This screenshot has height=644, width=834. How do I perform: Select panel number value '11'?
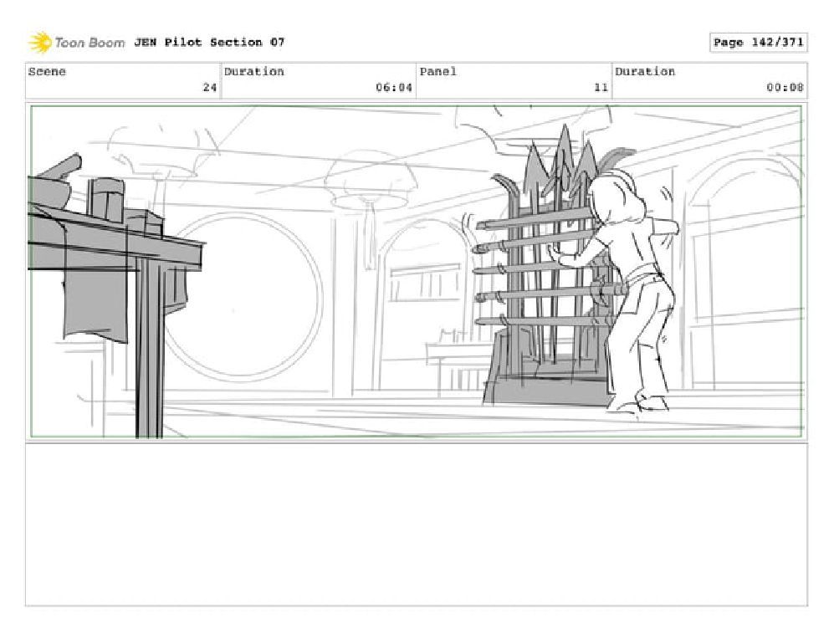pyautogui.click(x=601, y=87)
